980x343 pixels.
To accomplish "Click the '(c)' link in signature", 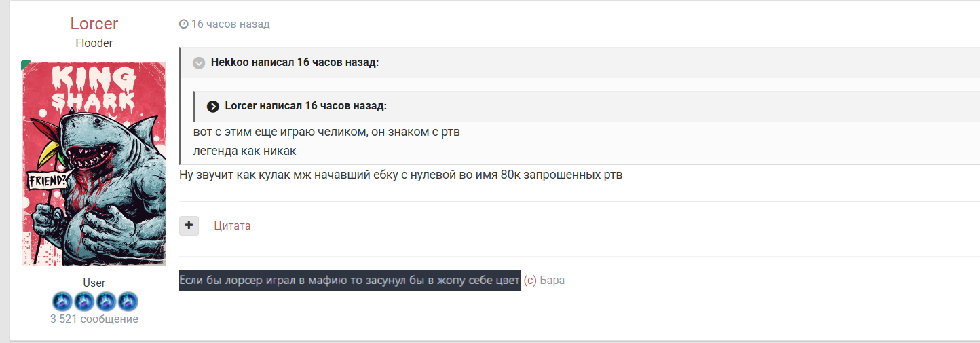I will click(530, 281).
